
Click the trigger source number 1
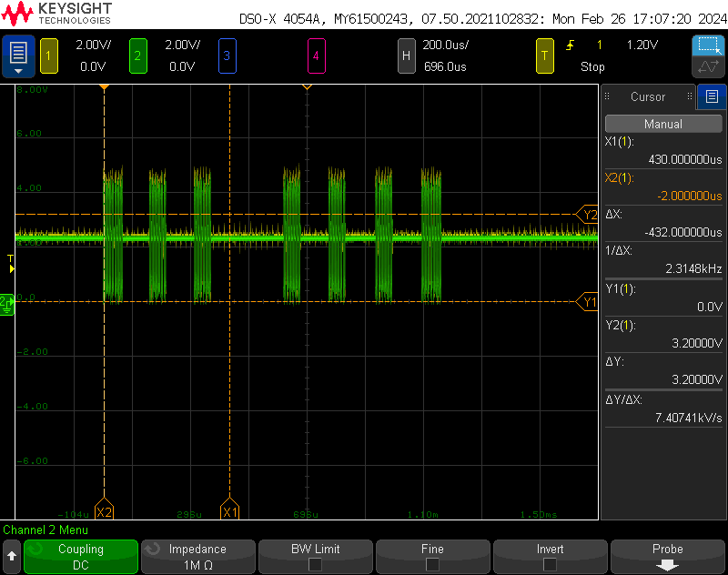point(600,45)
